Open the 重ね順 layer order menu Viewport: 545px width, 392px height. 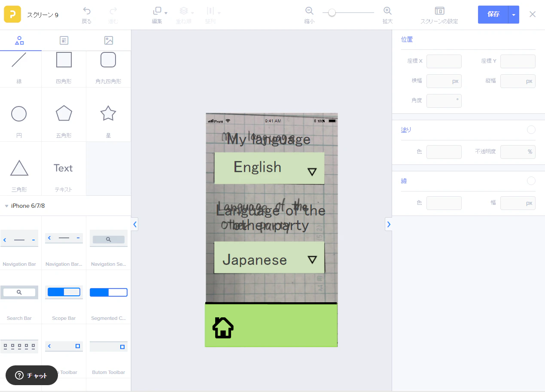point(185,15)
